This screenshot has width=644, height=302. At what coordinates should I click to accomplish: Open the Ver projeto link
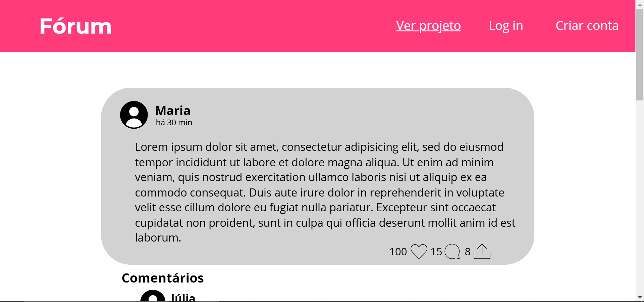coord(428,26)
